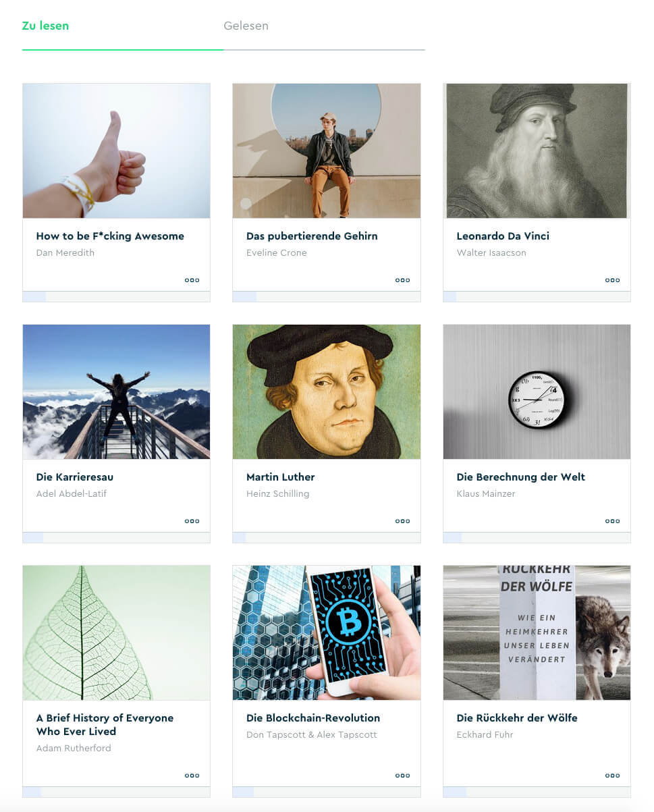654x812 pixels.
Task: Click reading progress bar under Die Karrieresau
Action: pyautogui.click(x=116, y=537)
